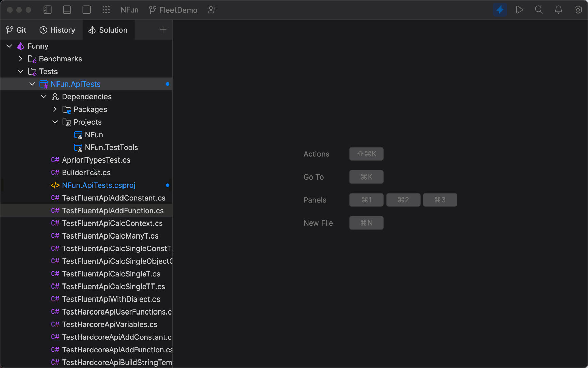Open BuilderTest.cs from the tree
Screen dimensions: 588x368
[86, 172]
